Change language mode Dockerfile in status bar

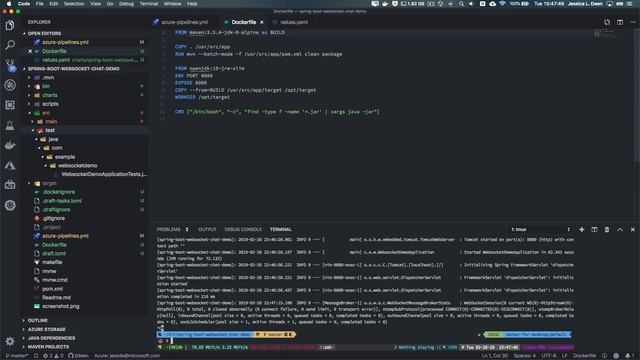click(x=584, y=356)
